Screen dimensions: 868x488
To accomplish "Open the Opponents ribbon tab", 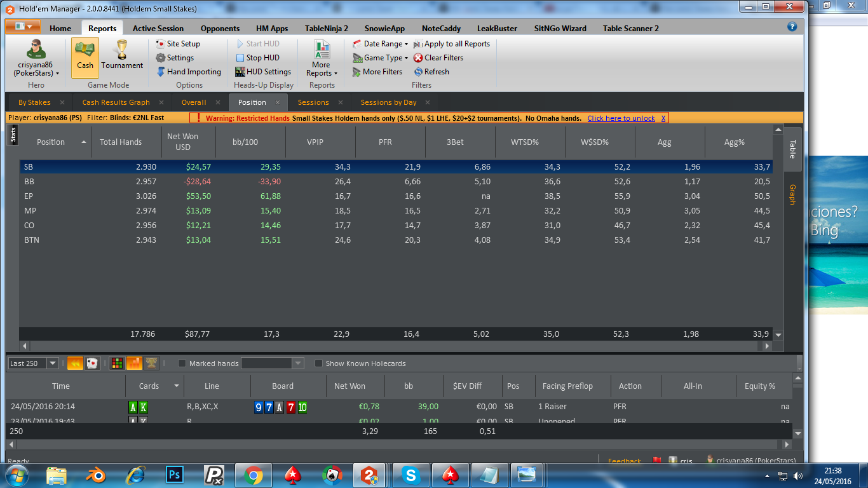I will point(220,28).
